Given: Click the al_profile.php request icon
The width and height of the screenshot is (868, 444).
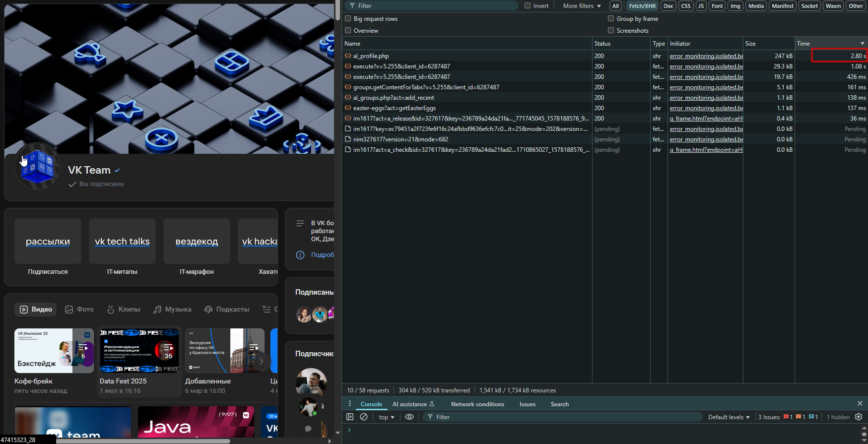Looking at the screenshot, I should click(348, 56).
